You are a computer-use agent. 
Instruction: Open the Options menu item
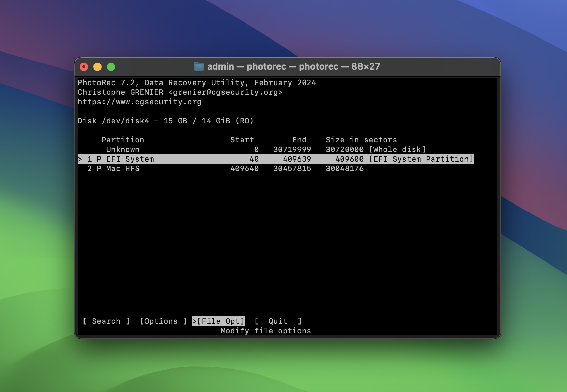coord(163,321)
